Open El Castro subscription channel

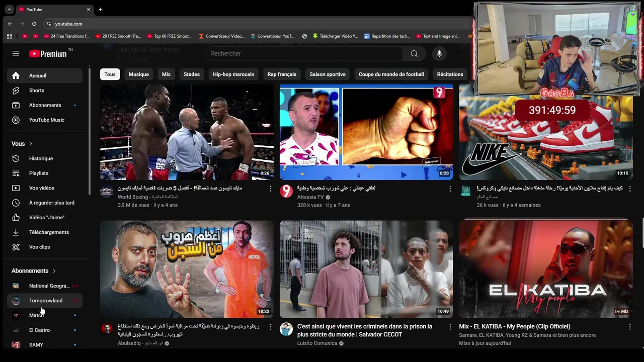click(45, 330)
